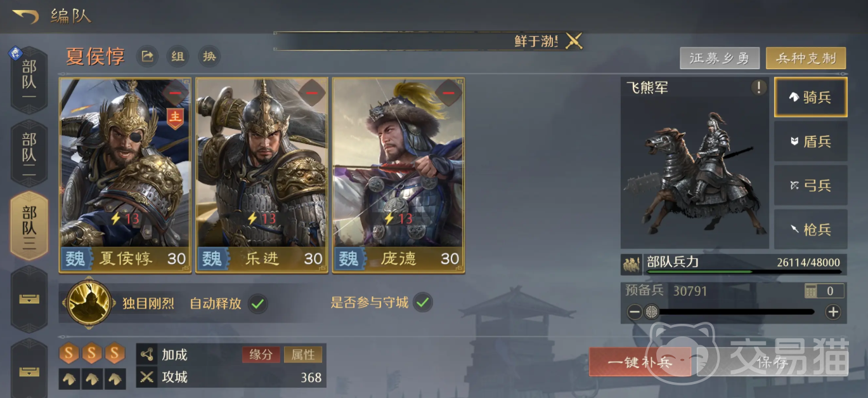
Task: Toggle the 自动释放 checkbox
Action: pos(257,303)
